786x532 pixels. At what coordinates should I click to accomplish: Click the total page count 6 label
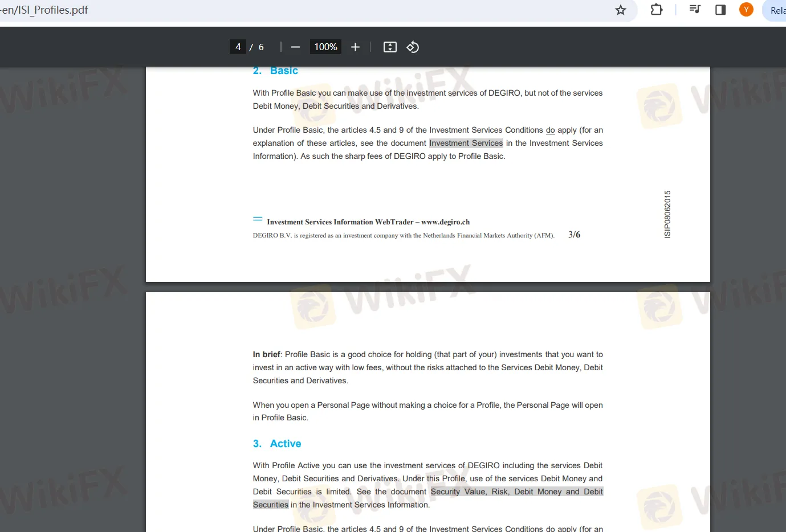tap(261, 47)
